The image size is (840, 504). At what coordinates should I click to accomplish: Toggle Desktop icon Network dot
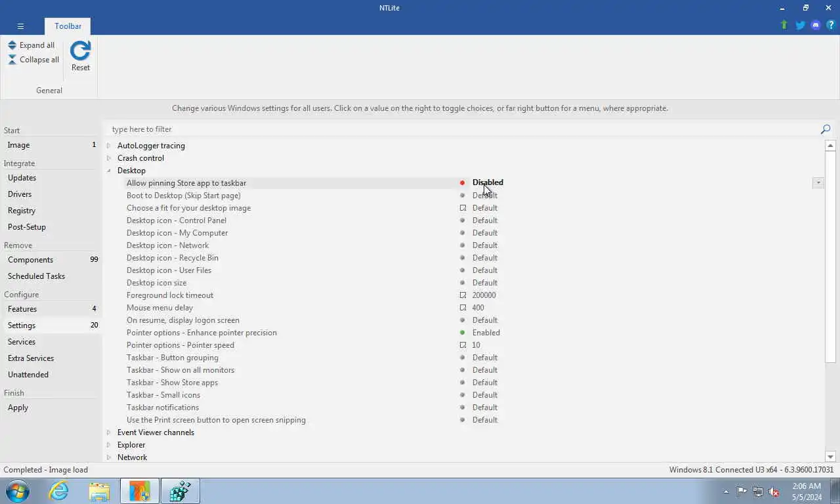(463, 245)
